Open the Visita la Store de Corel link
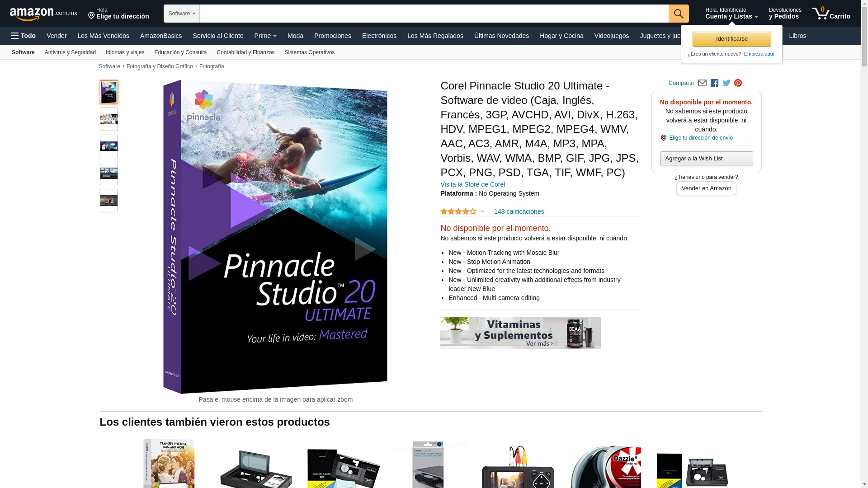The height and width of the screenshot is (488, 868). (472, 184)
